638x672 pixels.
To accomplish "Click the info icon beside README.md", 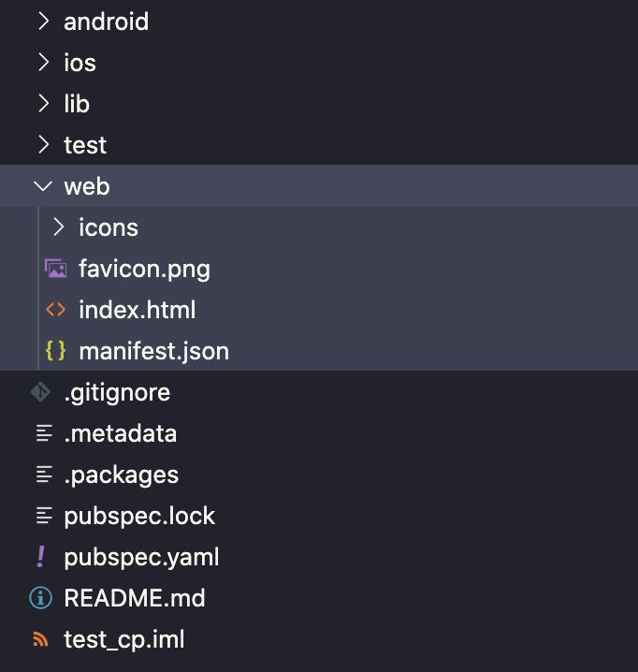I will (41, 598).
